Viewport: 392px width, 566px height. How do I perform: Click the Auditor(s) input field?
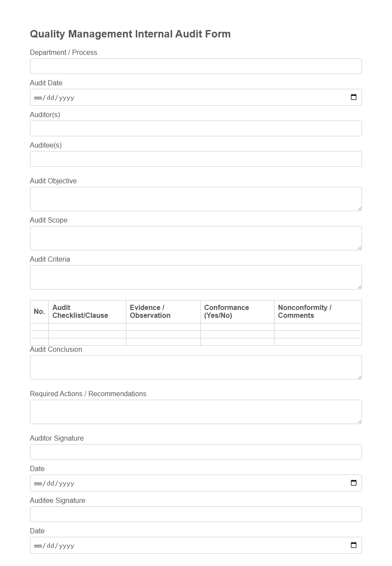(x=196, y=128)
